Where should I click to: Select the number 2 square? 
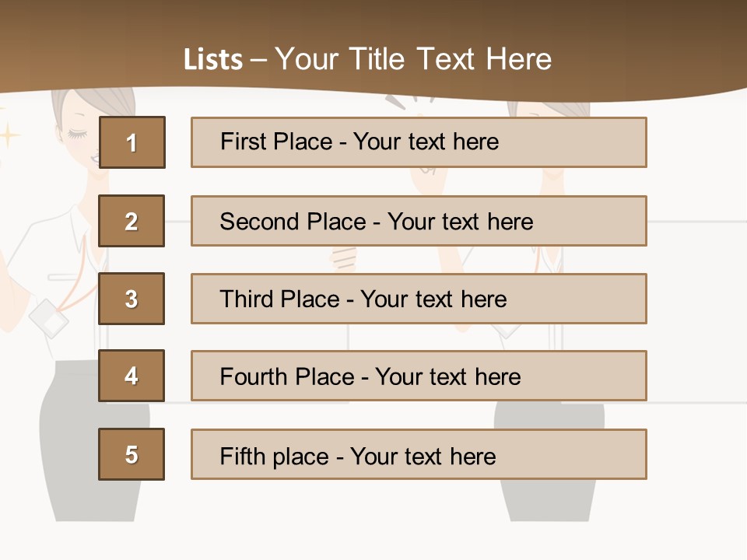(x=132, y=221)
